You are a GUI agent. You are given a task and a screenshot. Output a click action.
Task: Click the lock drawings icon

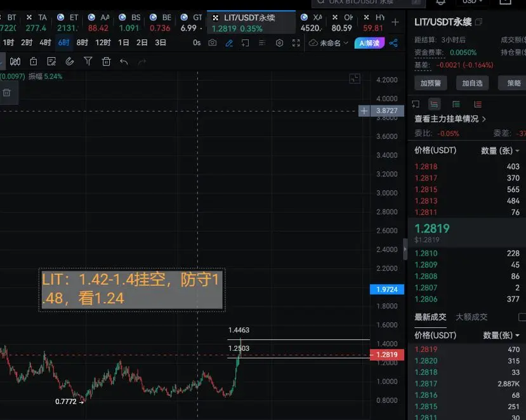(33, 62)
